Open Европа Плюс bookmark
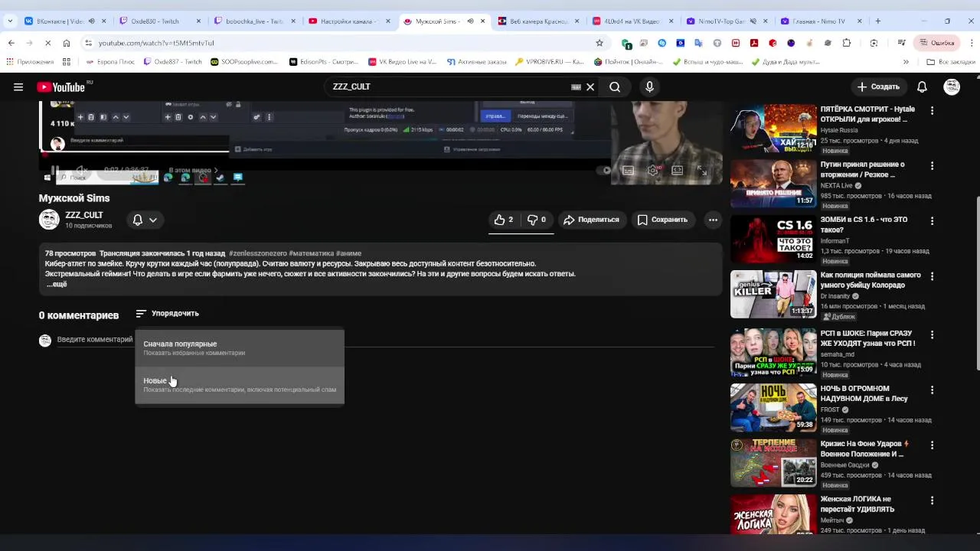980x551 pixels. click(109, 62)
